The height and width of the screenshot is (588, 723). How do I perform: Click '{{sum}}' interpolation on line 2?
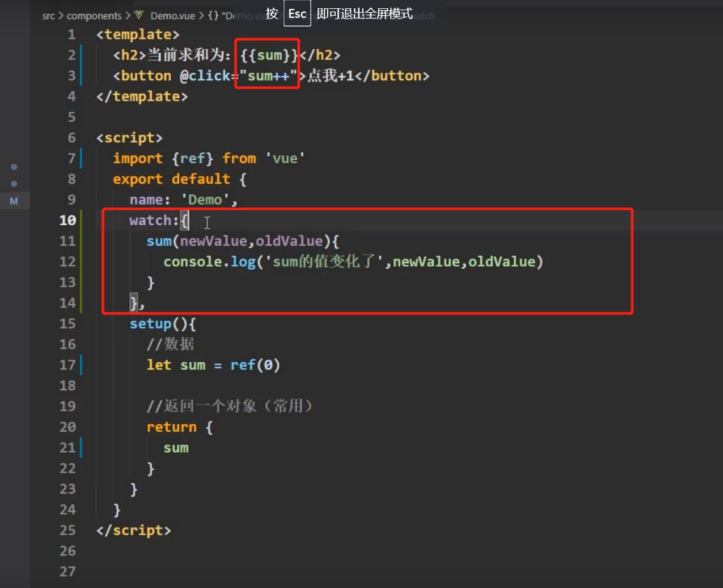[x=269, y=55]
